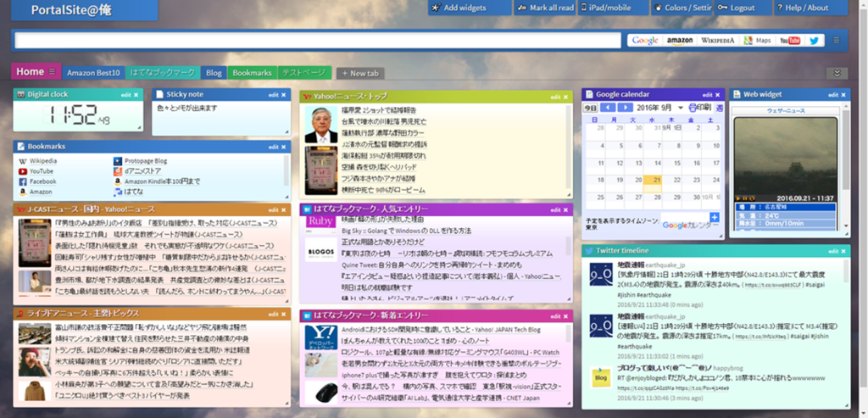Open the Home tab menu icon
The image size is (868, 418).
pos(52,72)
